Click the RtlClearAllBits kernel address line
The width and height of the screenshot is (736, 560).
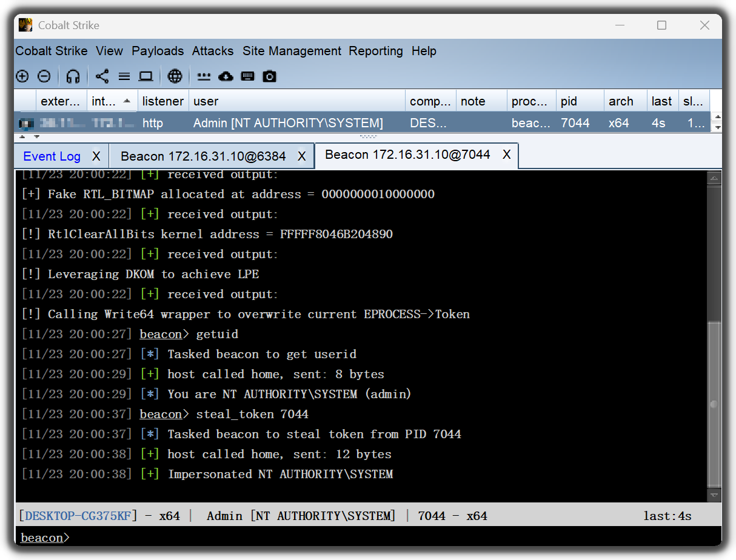(207, 234)
